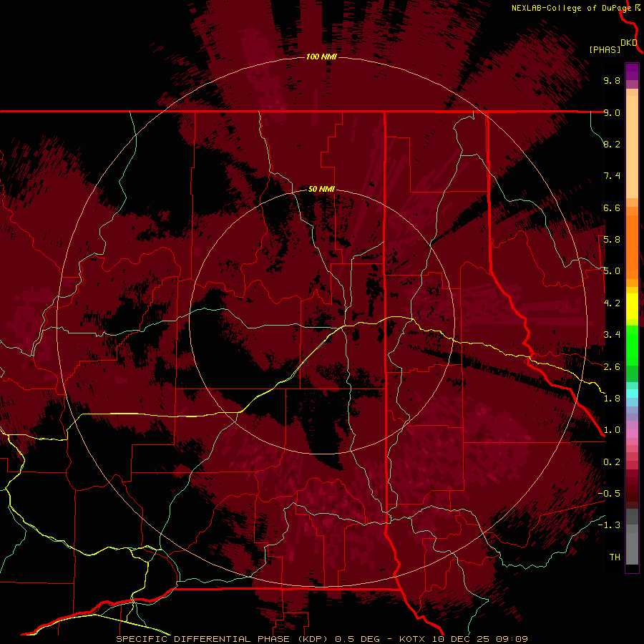Click the 3.4 scale label
Image resolution: width=644 pixels, height=644 pixels.
click(x=612, y=335)
